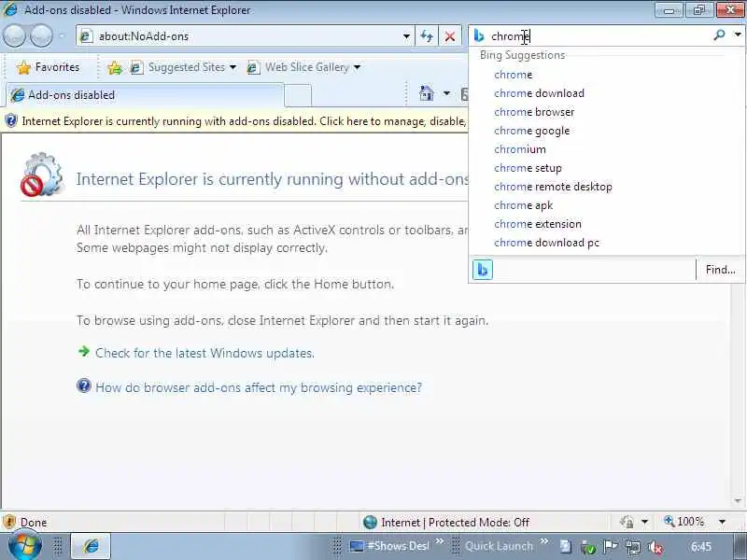Screen dimensions: 747x560
Task: Click the Refresh button
Action: pyautogui.click(x=427, y=36)
